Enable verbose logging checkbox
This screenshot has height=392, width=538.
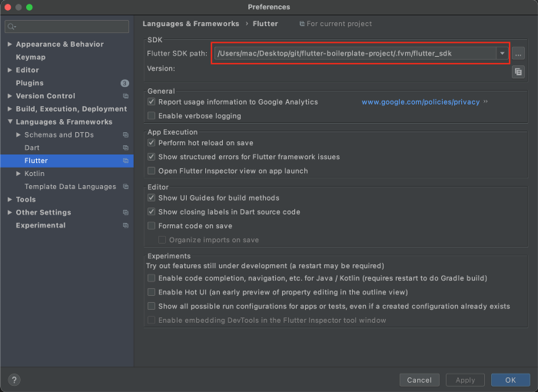[x=151, y=116]
